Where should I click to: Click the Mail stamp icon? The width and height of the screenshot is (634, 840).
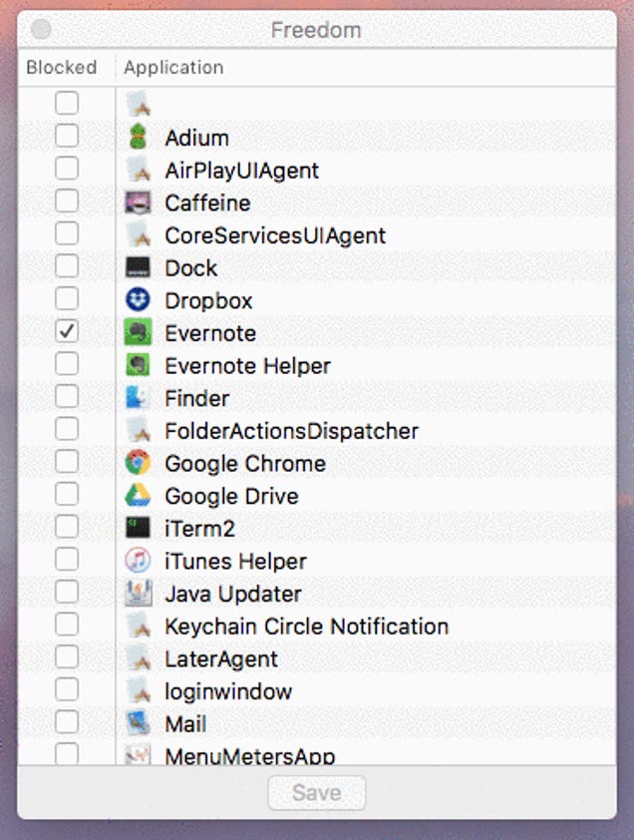pyautogui.click(x=139, y=723)
